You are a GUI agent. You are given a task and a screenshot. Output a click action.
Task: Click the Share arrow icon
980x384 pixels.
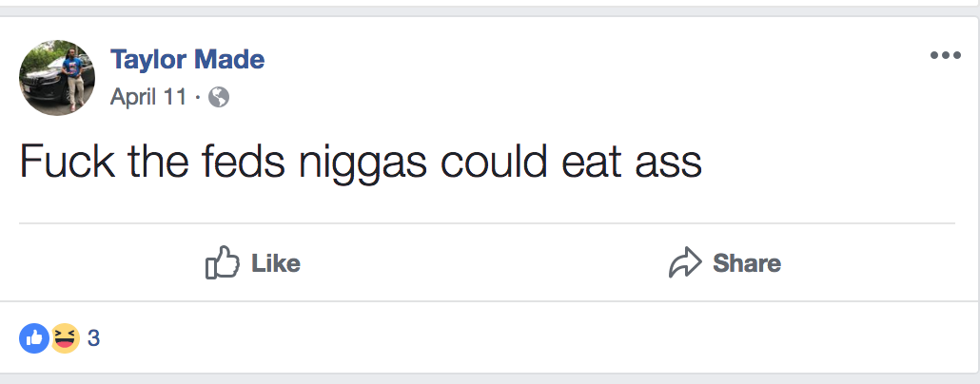(685, 263)
